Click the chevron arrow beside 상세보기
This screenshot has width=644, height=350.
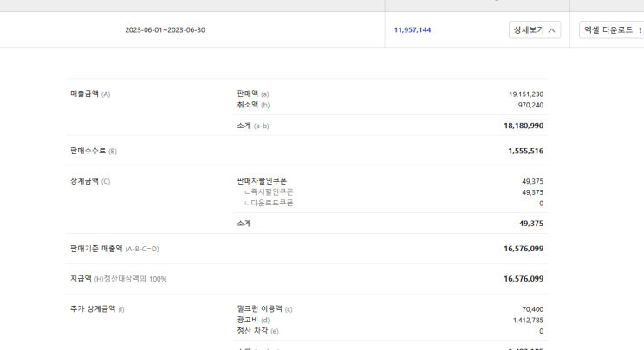pyautogui.click(x=552, y=30)
